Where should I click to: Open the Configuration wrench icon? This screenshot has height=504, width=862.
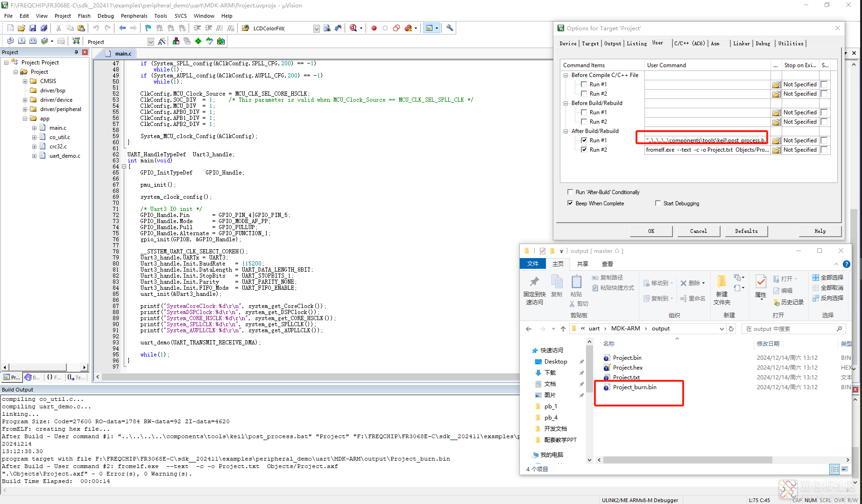coord(450,28)
